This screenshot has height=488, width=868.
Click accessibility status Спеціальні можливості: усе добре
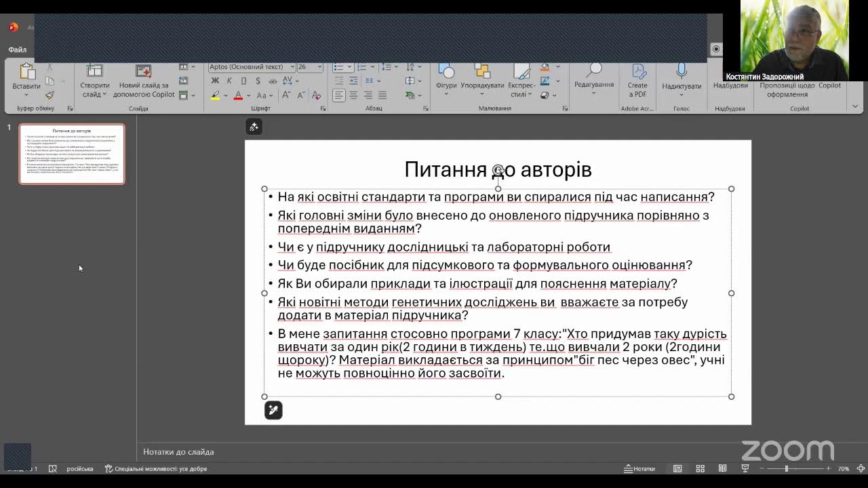click(156, 468)
